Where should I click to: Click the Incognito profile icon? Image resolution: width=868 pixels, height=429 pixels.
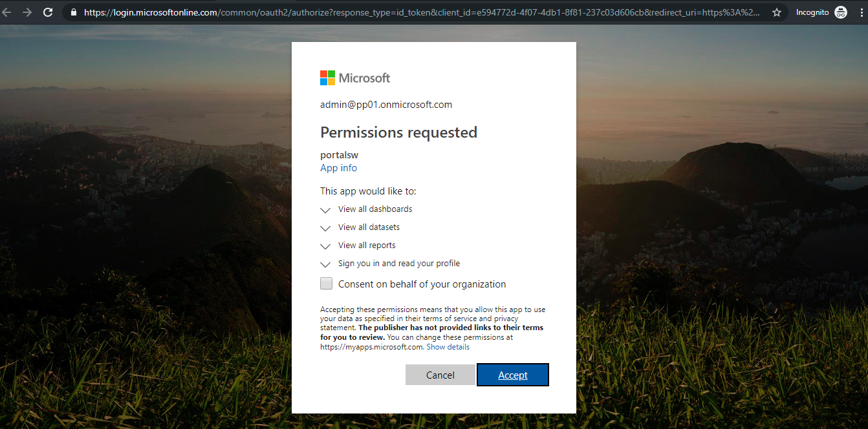pos(841,12)
